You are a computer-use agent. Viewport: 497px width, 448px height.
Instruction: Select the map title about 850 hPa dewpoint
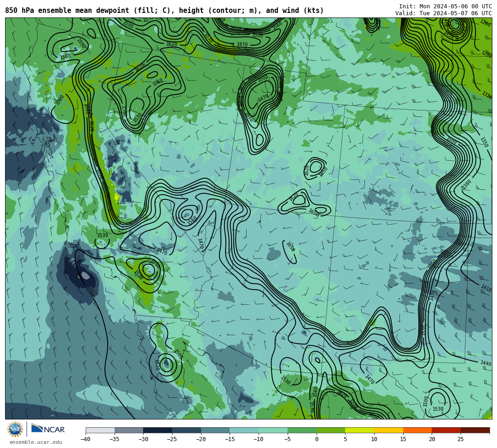point(164,11)
